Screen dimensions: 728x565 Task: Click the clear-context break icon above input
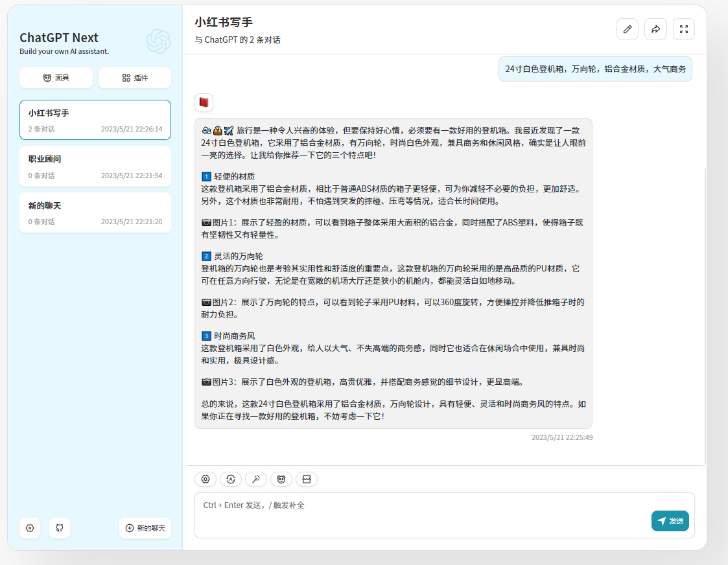pyautogui.click(x=307, y=479)
